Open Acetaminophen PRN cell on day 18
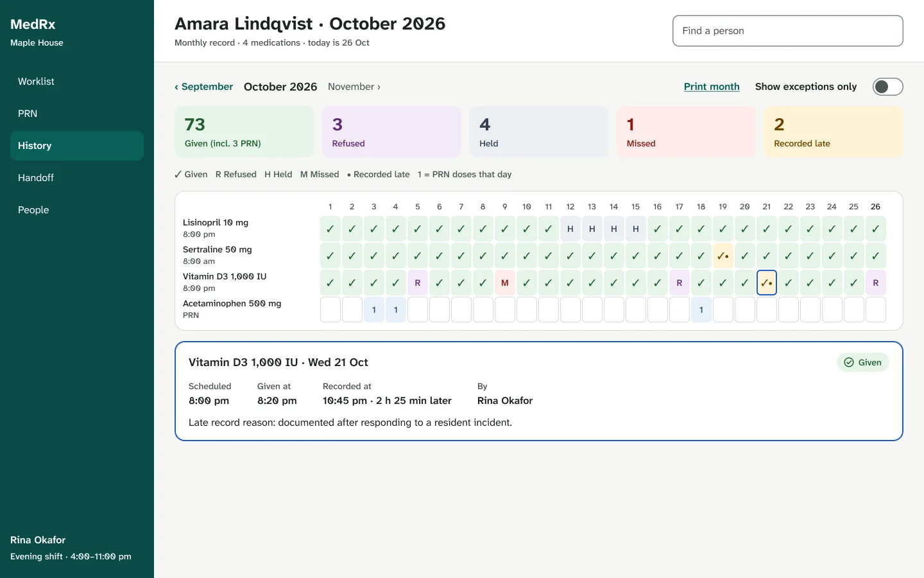The image size is (924, 578). click(x=701, y=310)
